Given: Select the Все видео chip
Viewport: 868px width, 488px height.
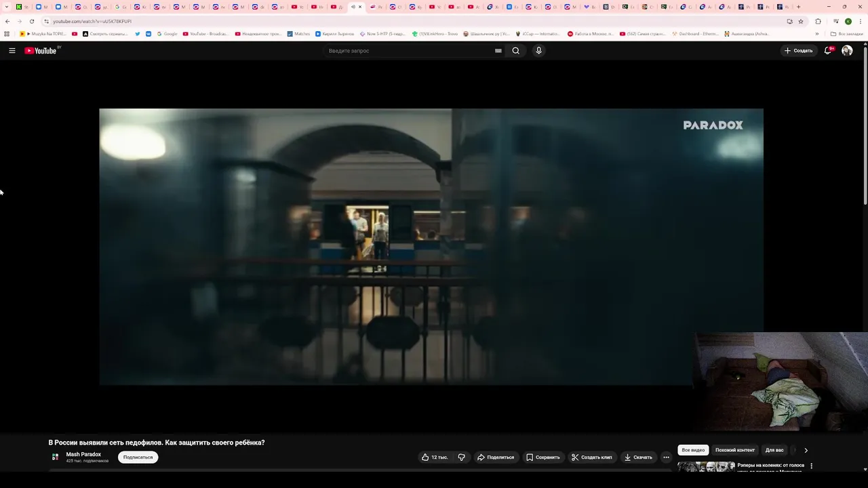Looking at the screenshot, I should [693, 450].
